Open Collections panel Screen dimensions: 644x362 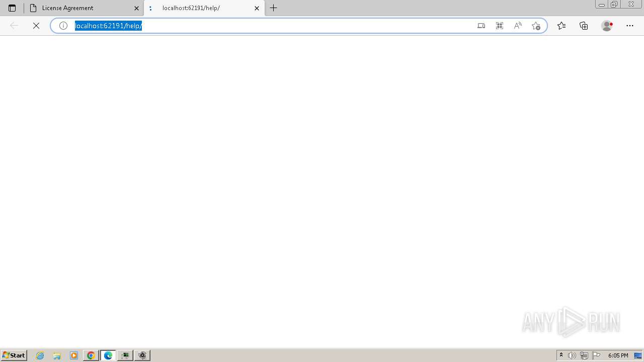584,26
